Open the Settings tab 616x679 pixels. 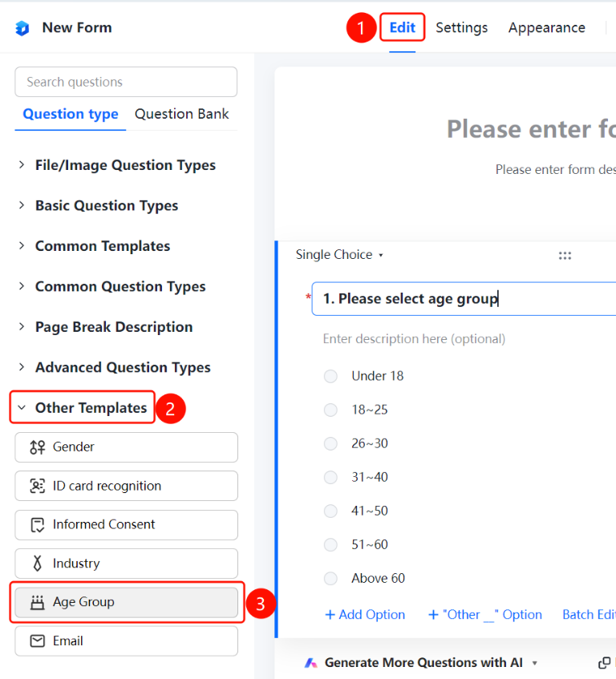462,28
